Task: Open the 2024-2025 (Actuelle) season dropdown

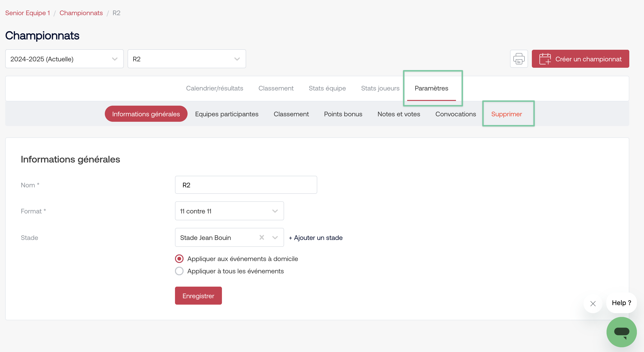Action: pyautogui.click(x=64, y=59)
